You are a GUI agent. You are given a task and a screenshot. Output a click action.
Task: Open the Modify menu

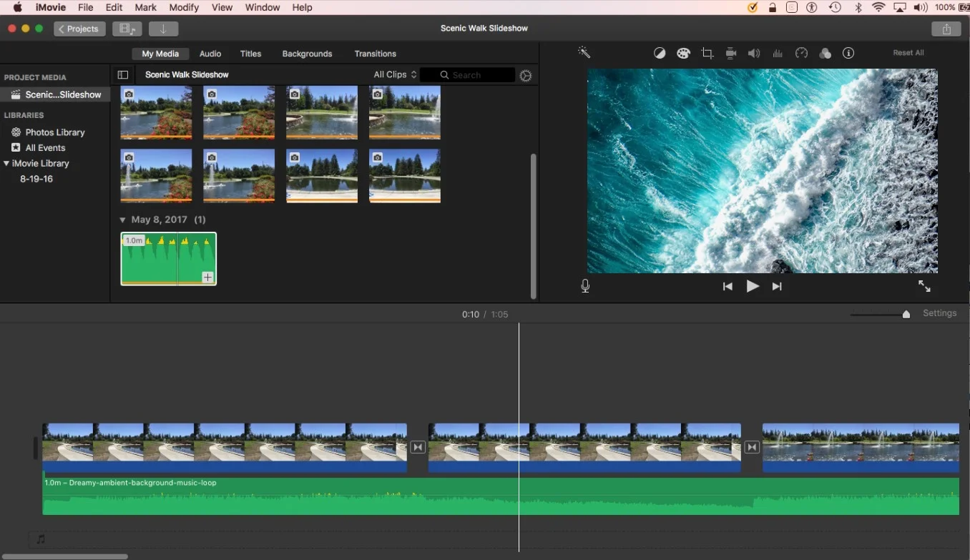pyautogui.click(x=184, y=7)
